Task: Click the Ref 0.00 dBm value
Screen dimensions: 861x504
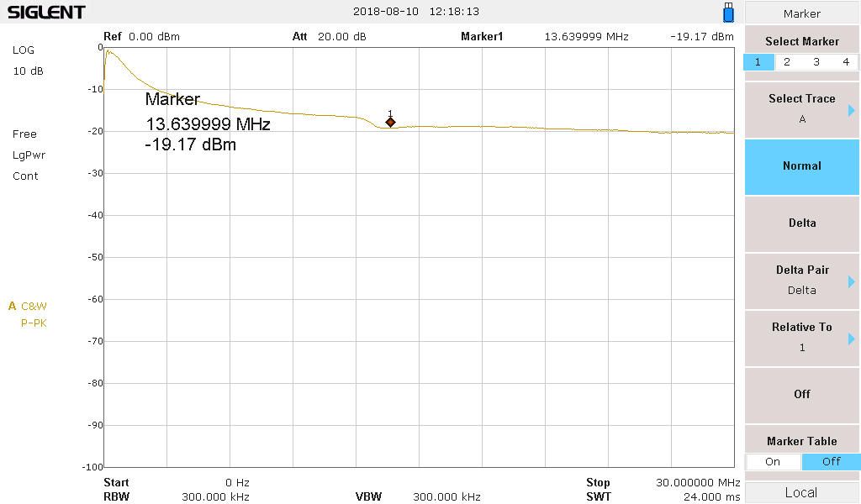Action: pos(155,37)
